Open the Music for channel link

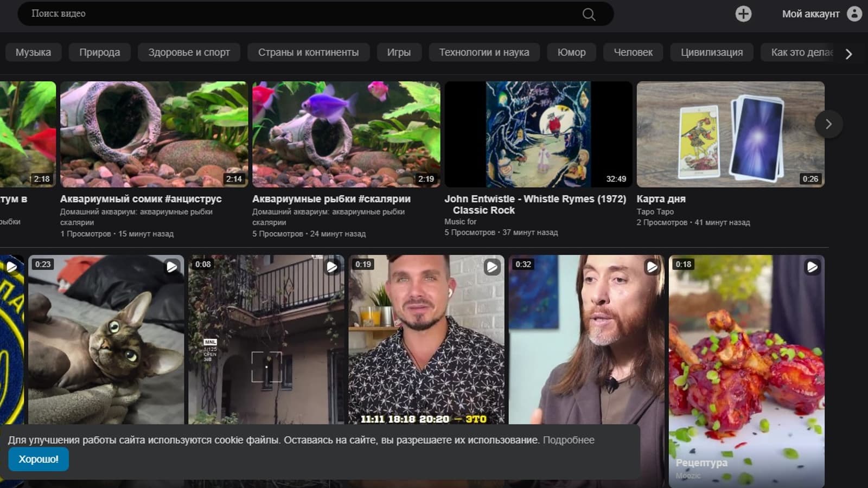click(461, 222)
